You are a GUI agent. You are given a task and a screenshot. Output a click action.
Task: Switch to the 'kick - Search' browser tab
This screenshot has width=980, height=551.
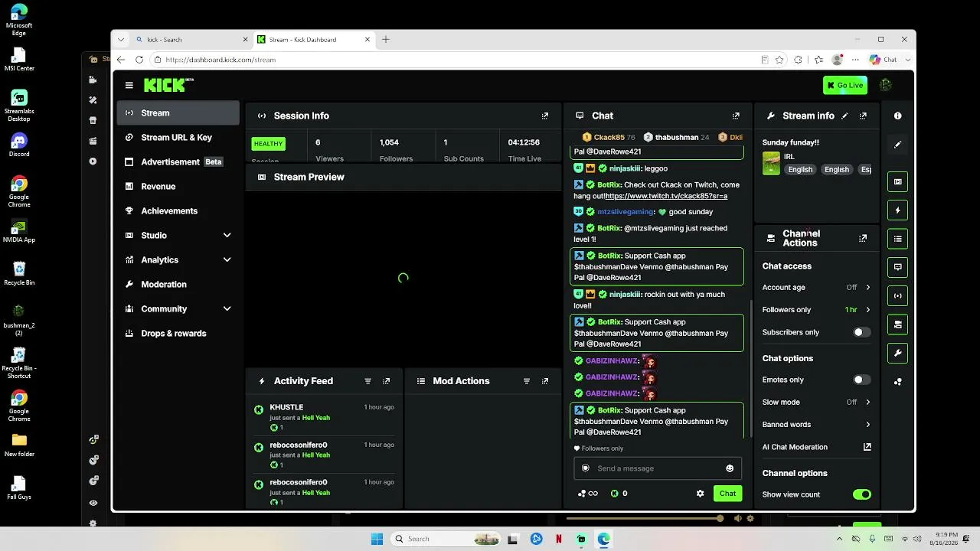click(191, 40)
